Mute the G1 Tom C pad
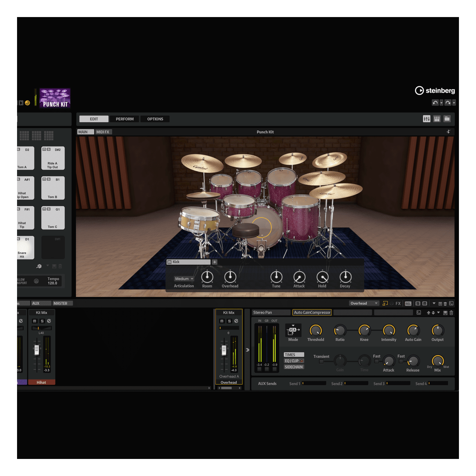 point(44,209)
